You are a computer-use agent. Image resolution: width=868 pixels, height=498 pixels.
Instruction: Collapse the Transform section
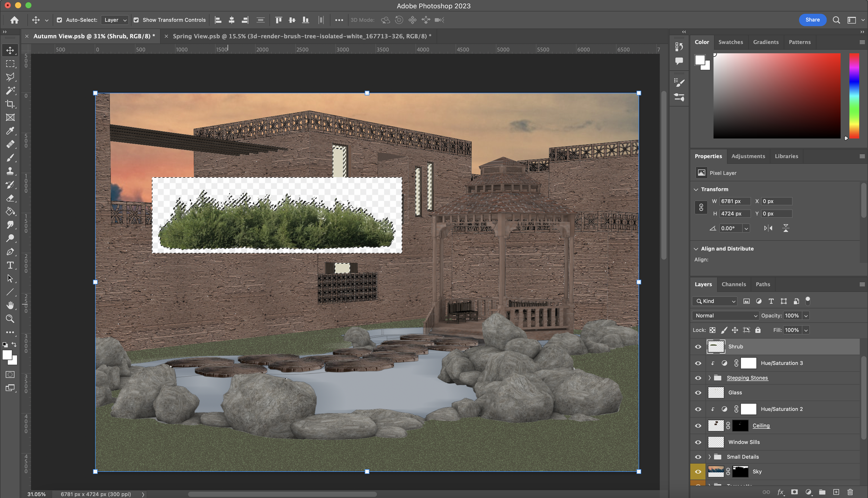pyautogui.click(x=696, y=189)
